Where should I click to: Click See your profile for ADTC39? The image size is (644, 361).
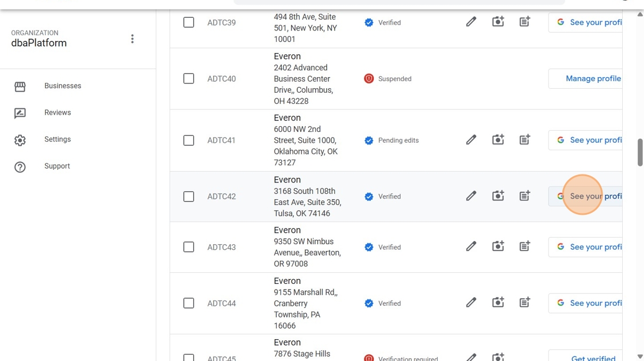tap(585, 22)
